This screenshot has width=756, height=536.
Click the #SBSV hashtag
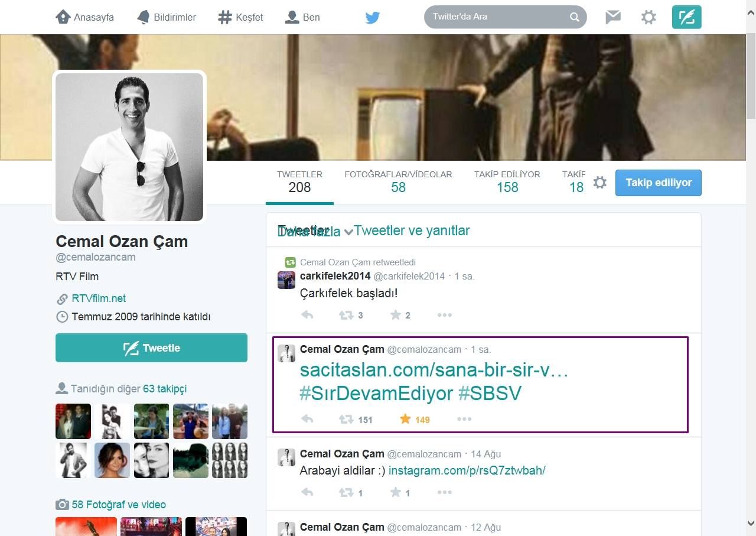[x=490, y=394]
